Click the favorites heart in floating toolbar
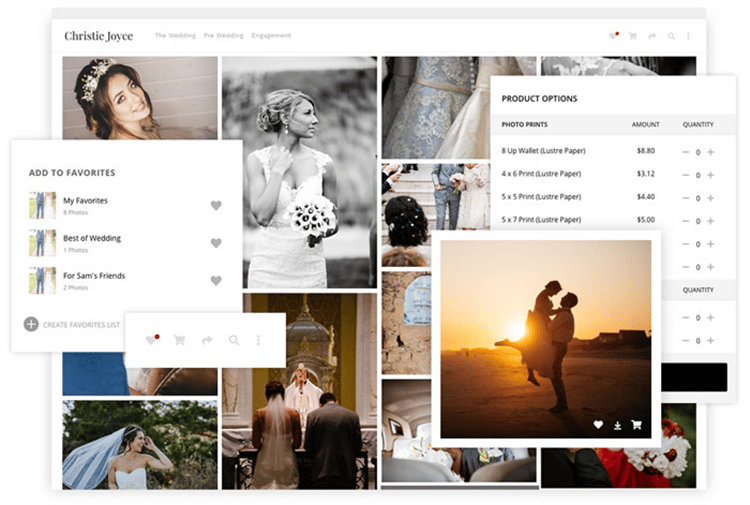This screenshot has height=505, width=750. (x=152, y=340)
